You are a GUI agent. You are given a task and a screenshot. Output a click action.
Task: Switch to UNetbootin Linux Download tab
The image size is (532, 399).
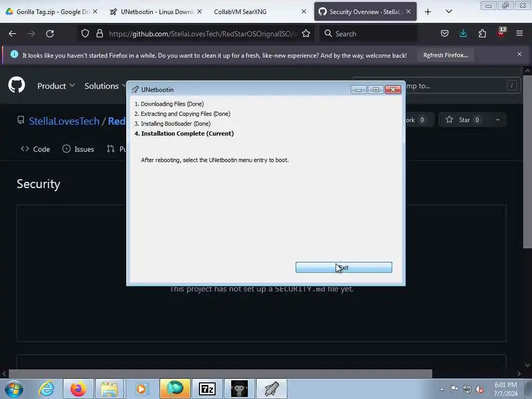[156, 12]
